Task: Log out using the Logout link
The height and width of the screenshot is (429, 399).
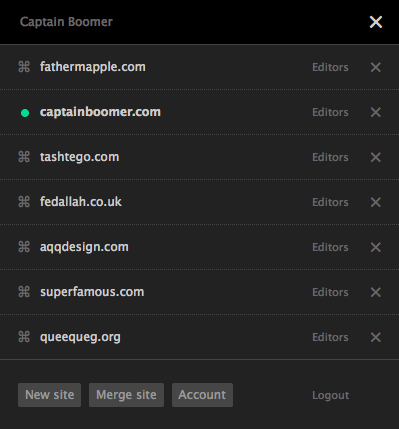Action: point(331,395)
